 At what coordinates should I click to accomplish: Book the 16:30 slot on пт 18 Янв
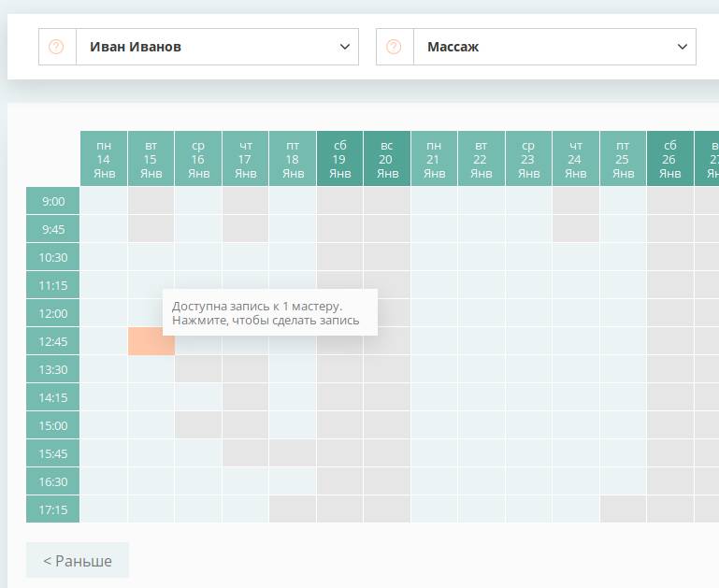[293, 480]
